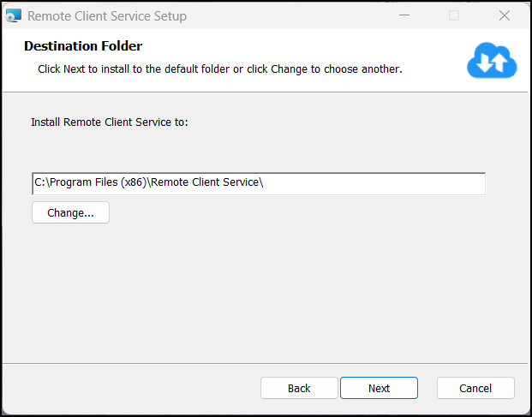Go Back to the previous setup step
Screen dimensions: 532x417
[299, 388]
